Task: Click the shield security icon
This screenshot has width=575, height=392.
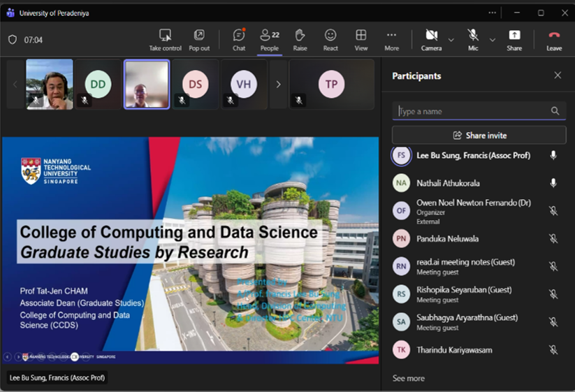Action: tap(13, 40)
